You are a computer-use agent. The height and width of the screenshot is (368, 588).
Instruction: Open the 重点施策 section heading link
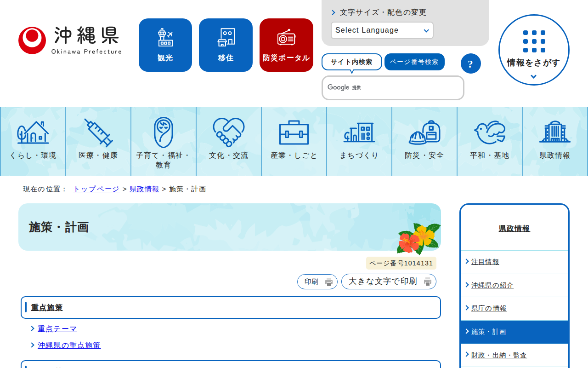(x=47, y=308)
